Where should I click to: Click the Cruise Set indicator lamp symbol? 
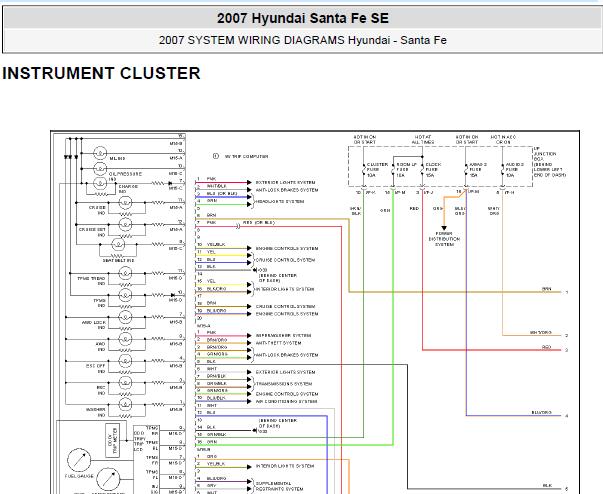[125, 224]
